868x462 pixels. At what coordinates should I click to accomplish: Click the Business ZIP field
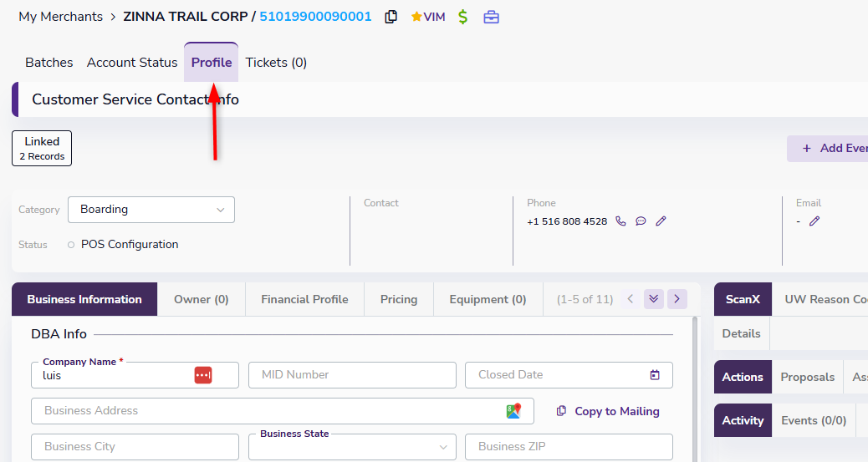[x=569, y=447]
